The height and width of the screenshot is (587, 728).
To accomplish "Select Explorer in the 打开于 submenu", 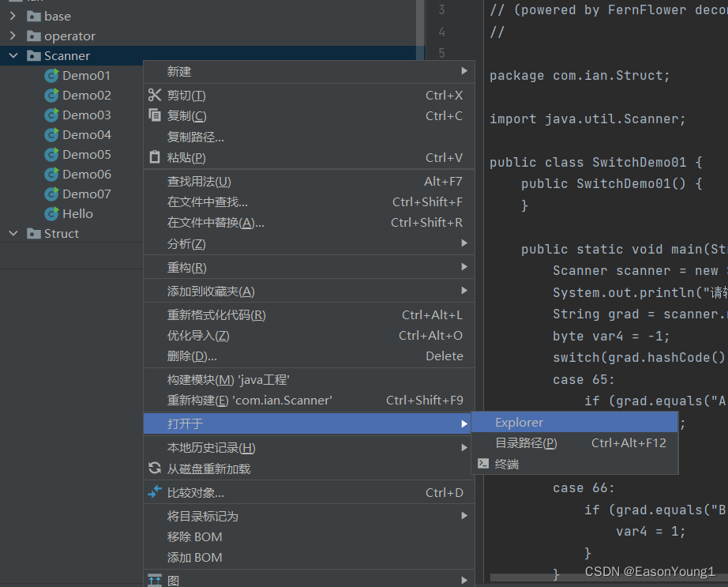I will [518, 422].
